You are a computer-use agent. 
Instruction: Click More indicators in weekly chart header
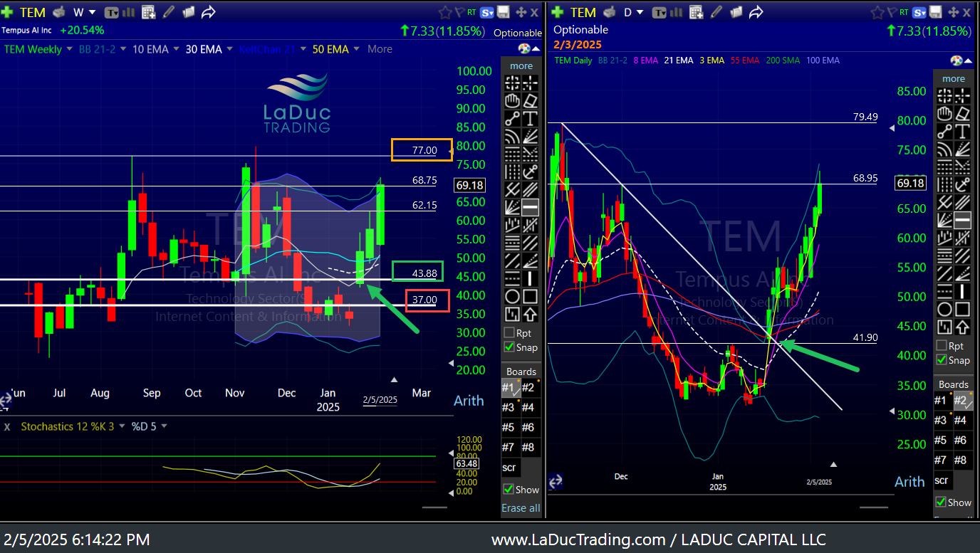[x=380, y=49]
